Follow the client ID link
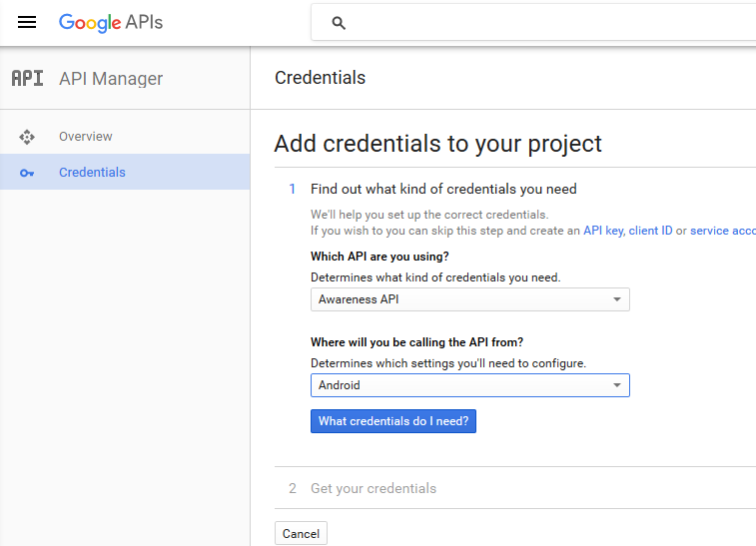756x546 pixels. coord(650,231)
